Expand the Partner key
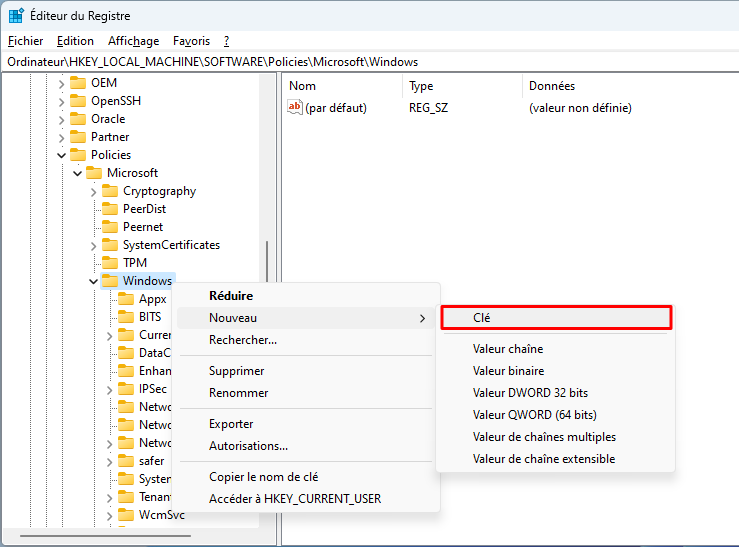The image size is (739, 547). 61,138
